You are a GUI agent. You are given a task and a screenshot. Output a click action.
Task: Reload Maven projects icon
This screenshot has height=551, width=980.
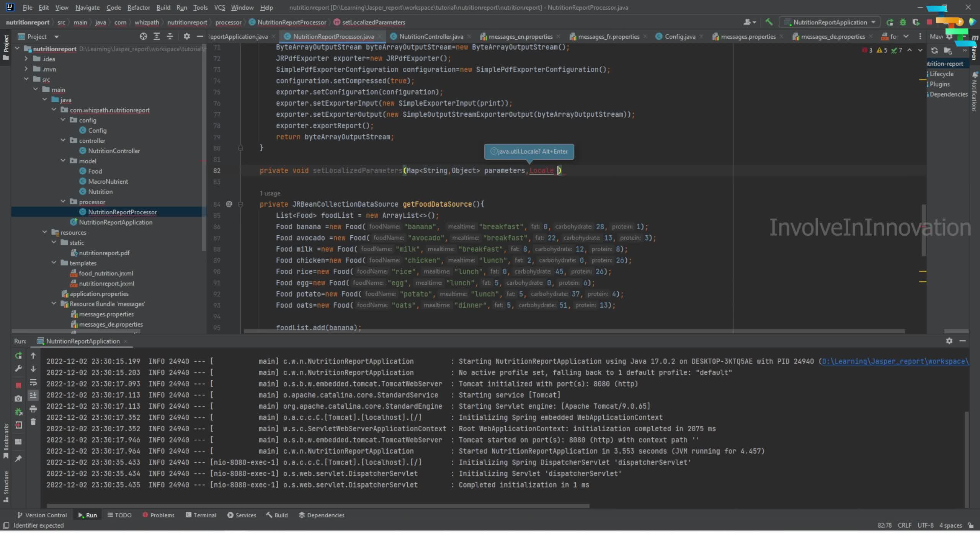point(934,51)
